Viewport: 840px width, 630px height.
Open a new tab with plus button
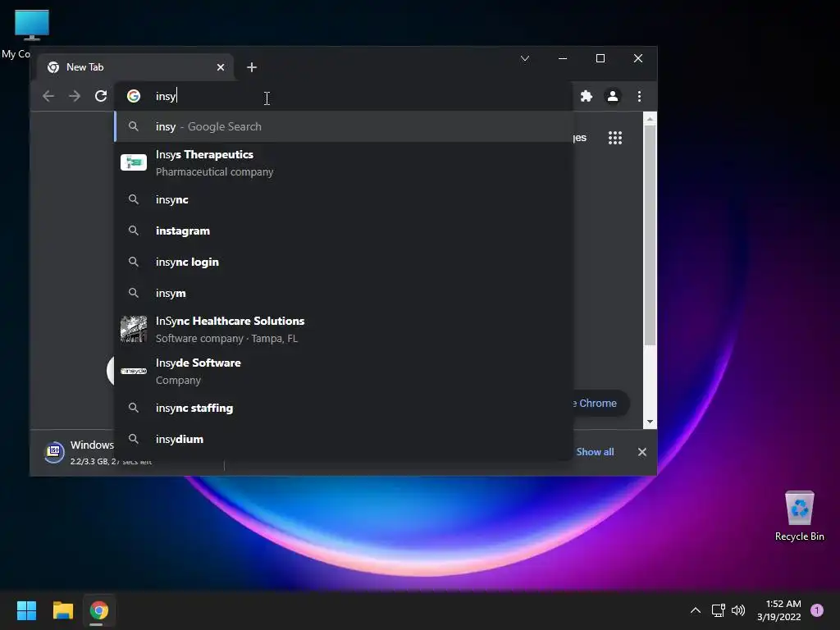[x=252, y=67]
